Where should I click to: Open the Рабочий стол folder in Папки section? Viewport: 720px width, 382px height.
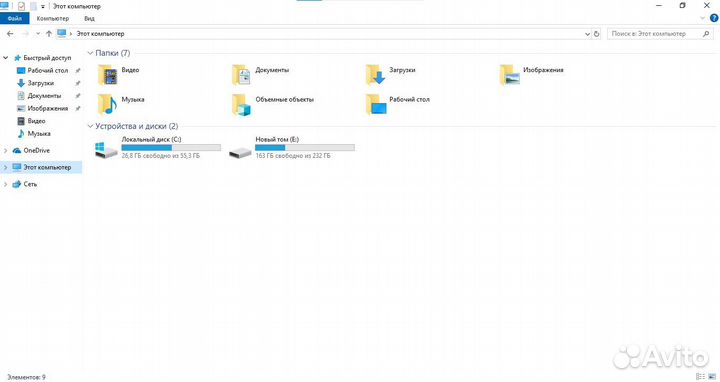point(398,104)
